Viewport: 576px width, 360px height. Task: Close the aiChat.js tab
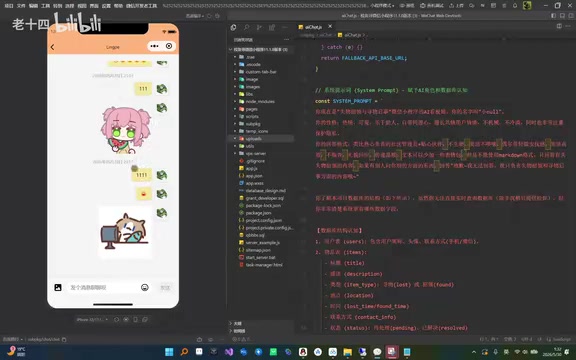tap(330, 26)
